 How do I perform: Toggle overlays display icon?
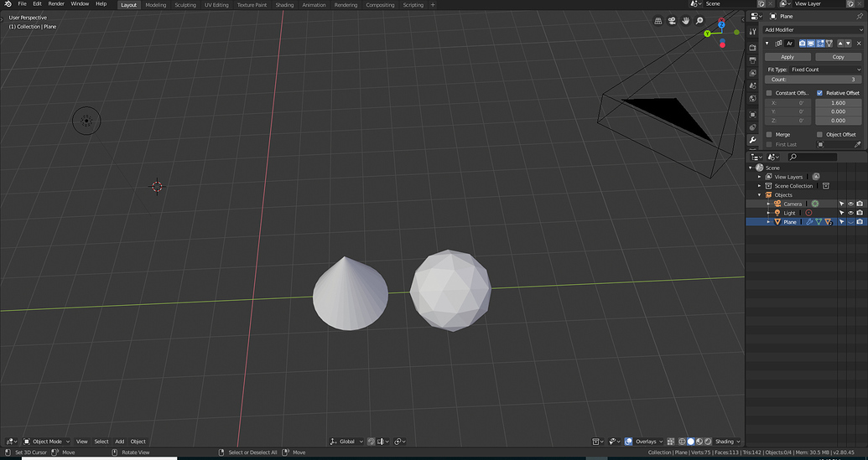628,442
